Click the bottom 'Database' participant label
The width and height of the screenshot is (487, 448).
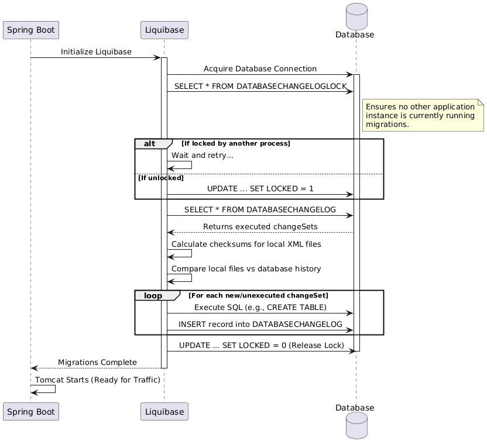point(355,408)
